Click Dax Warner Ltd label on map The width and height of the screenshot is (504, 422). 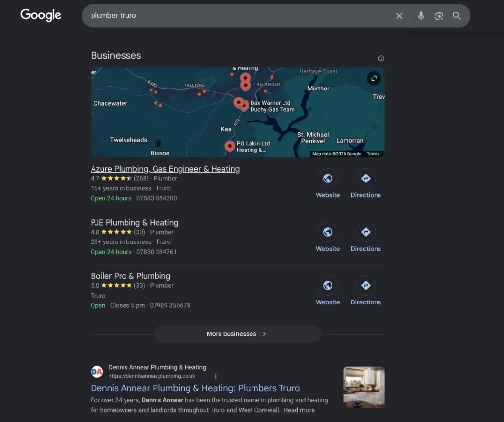[270, 103]
